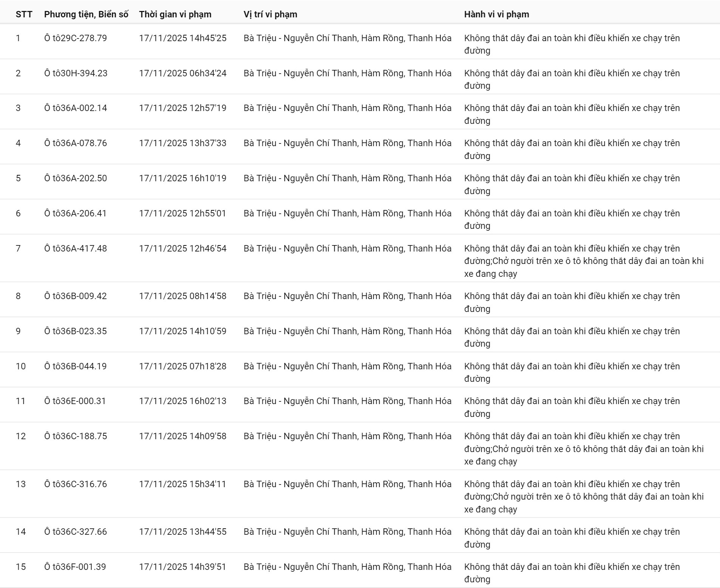Click the Phương tiện, Biển số header

click(x=86, y=14)
